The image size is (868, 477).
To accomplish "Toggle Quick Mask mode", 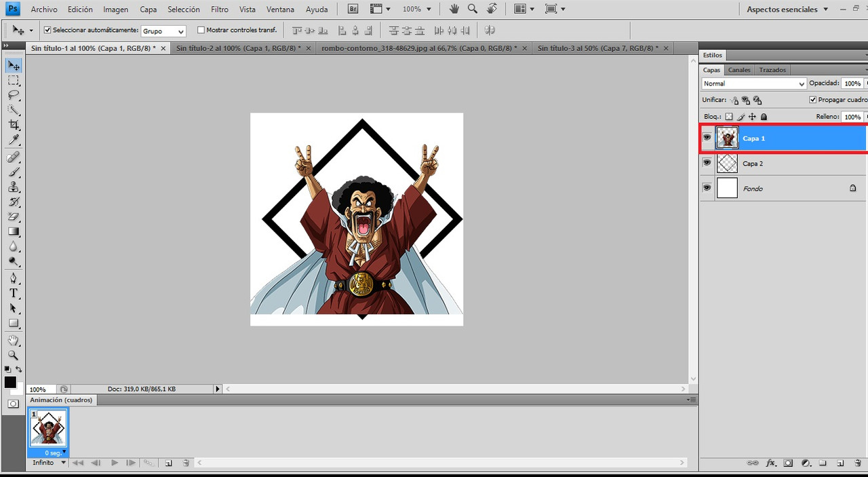I will pos(13,404).
